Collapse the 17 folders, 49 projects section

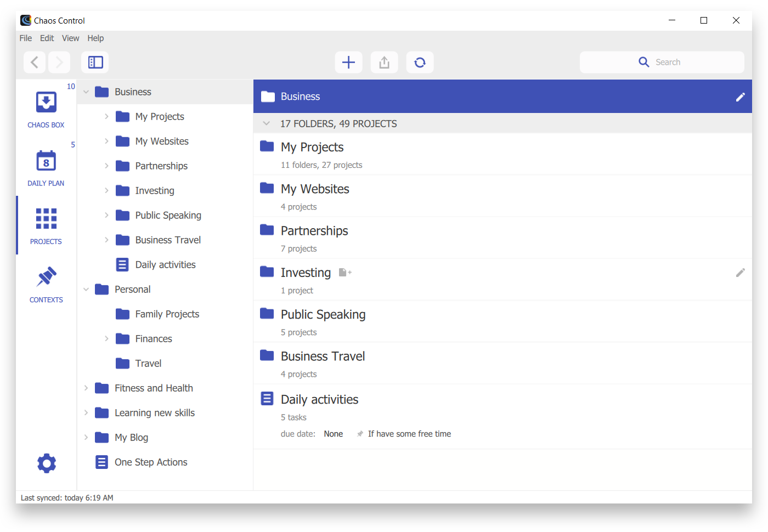267,123
